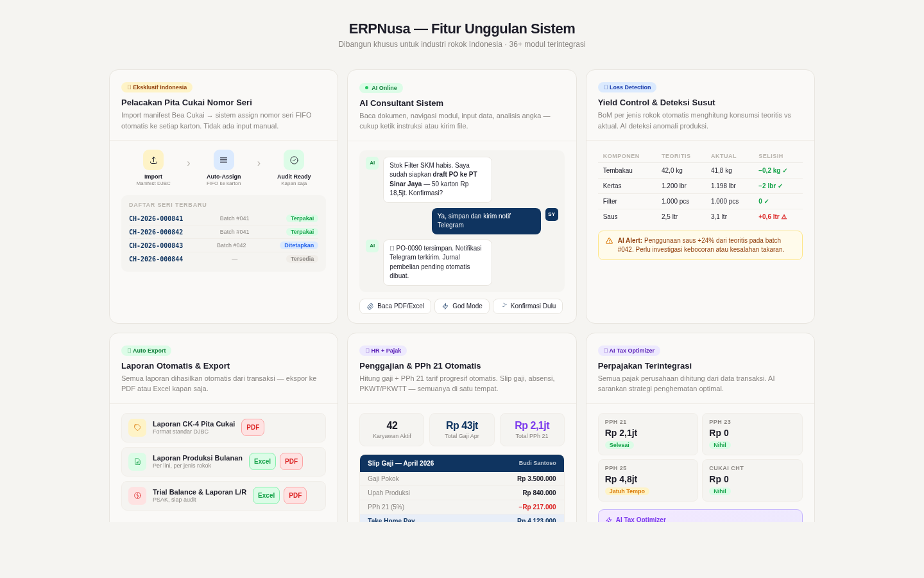924x578 pixels.
Task: Click the tag icon for Laporan CK-4
Action: coord(137,428)
